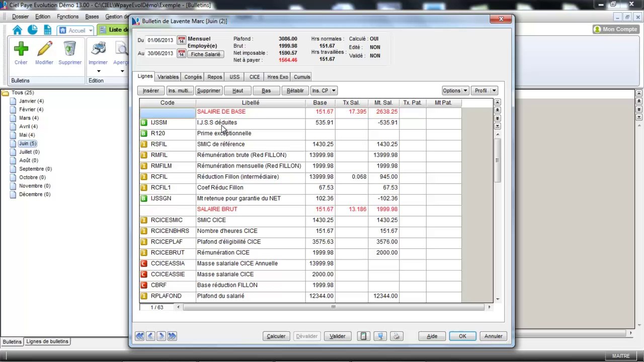Click the start date field 01/06/2013
This screenshot has width=644, height=362.
160,40
